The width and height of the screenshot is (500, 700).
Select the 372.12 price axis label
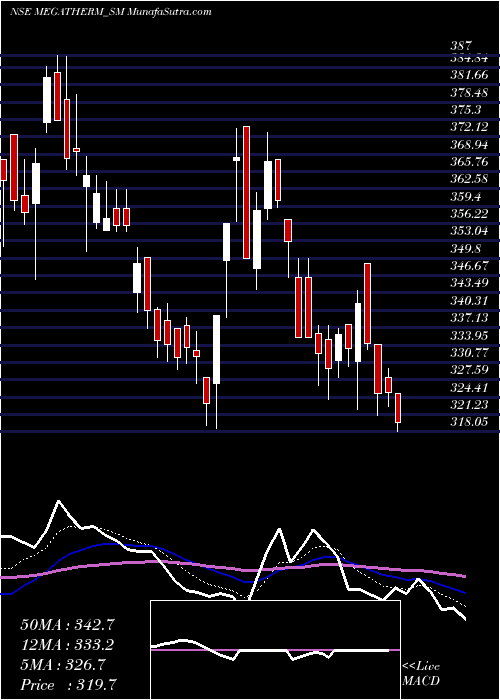(x=469, y=127)
